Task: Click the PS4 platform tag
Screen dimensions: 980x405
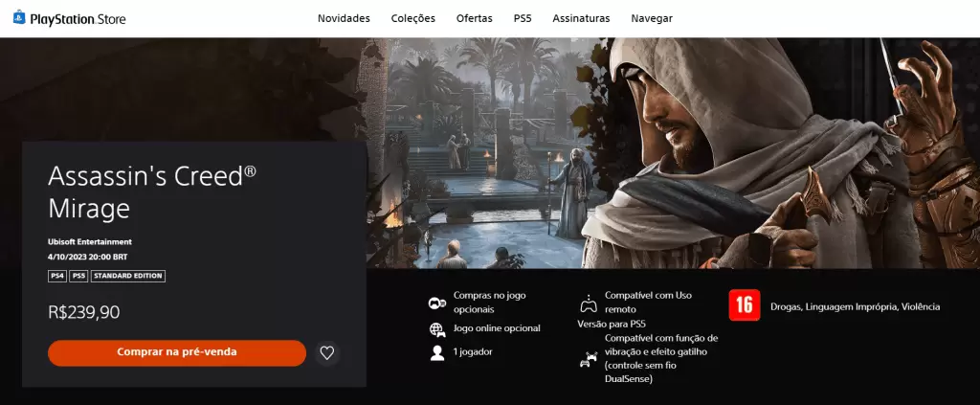Action: point(56,276)
